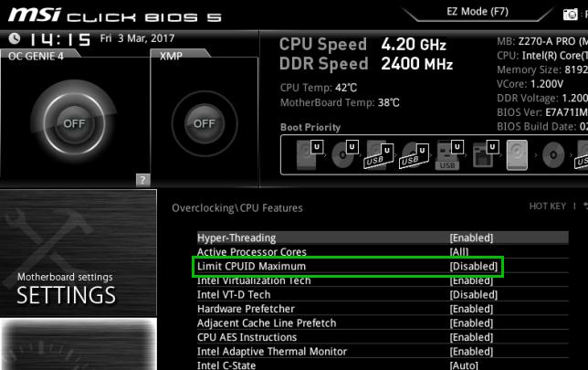Click the Memory Size info line
The height and width of the screenshot is (370, 588).
coord(542,69)
